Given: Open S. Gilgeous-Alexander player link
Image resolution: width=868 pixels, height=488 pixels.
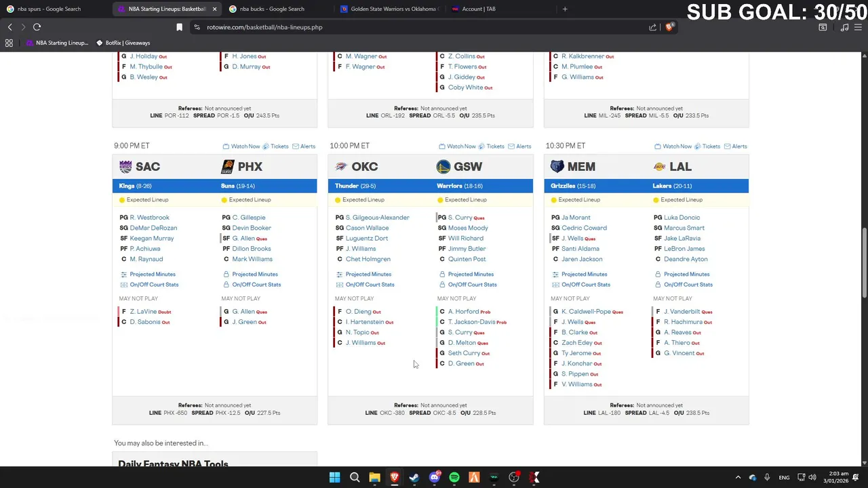Looking at the screenshot, I should click(x=377, y=218).
